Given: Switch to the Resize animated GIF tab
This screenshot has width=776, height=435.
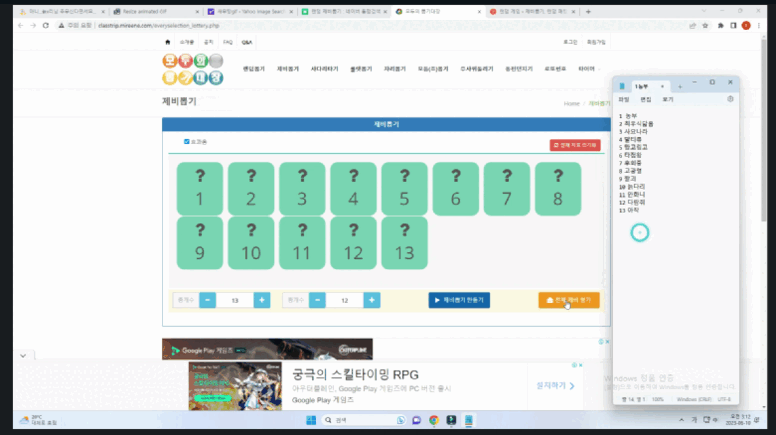Looking at the screenshot, I should pyautogui.click(x=155, y=11).
